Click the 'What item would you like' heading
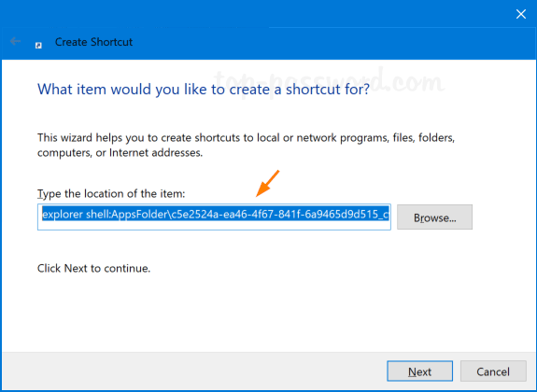 [204, 89]
